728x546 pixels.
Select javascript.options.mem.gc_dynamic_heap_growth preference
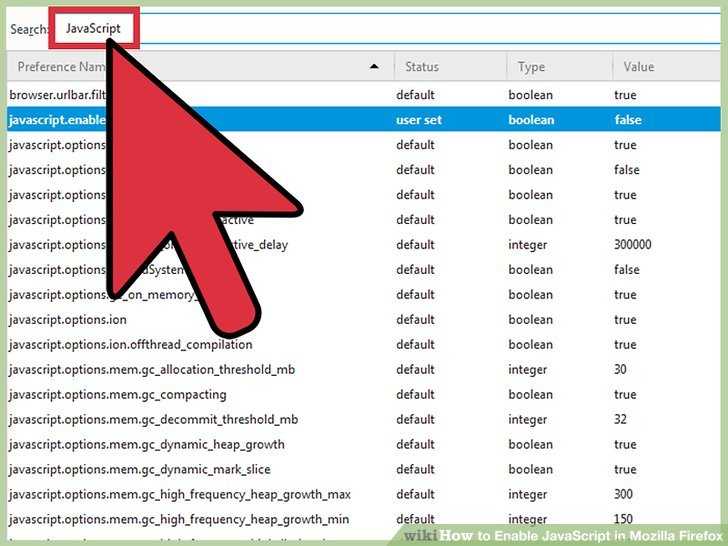147,445
